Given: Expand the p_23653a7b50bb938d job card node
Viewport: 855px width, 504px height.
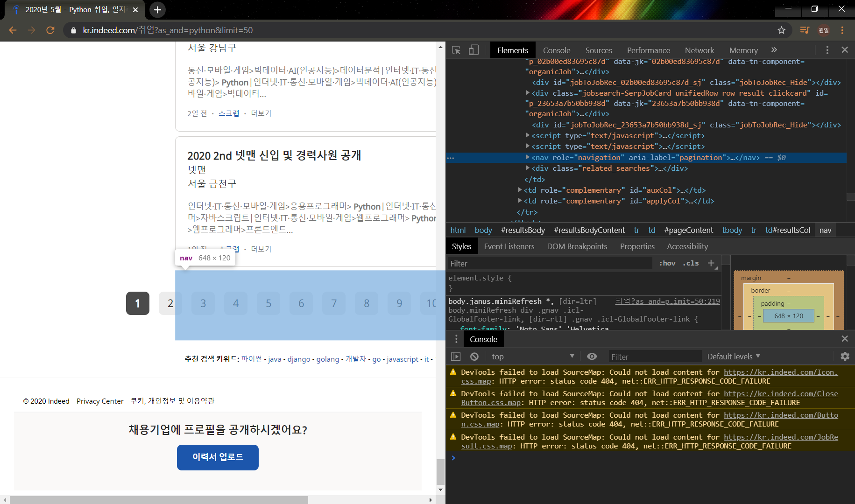Looking at the screenshot, I should (528, 93).
